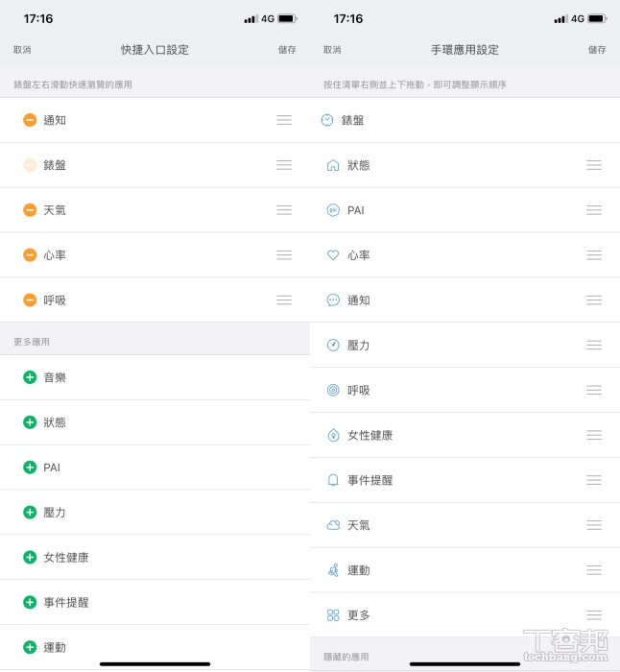
Task: Add 壓力 to the shortcut list
Action: coord(30,513)
